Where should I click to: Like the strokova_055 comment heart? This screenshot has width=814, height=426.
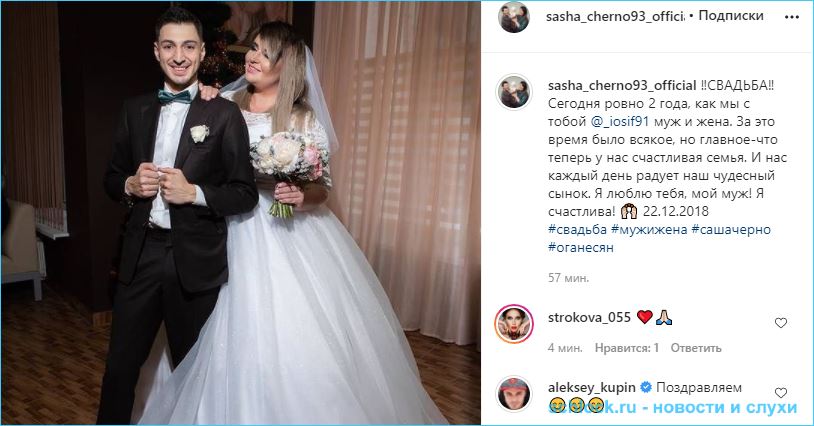[781, 323]
